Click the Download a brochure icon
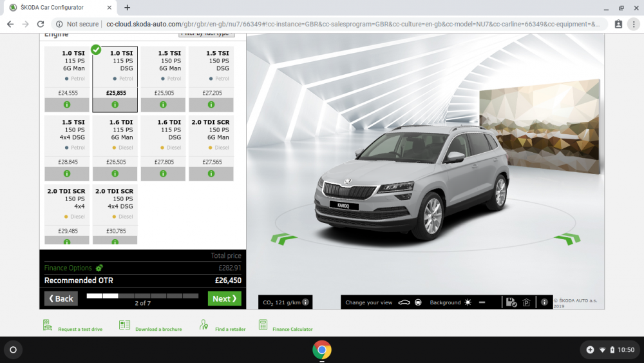644x363 pixels. [x=124, y=325]
